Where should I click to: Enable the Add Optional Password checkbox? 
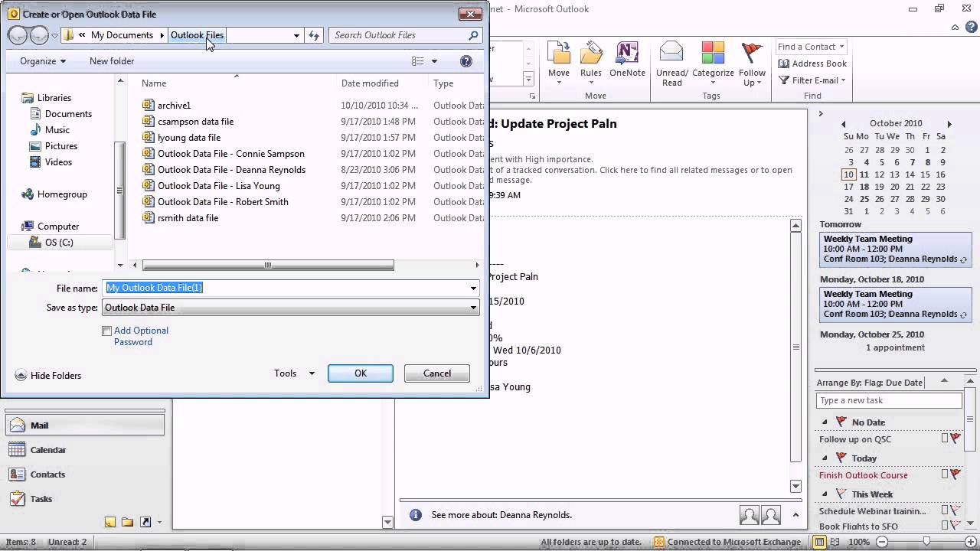(x=107, y=331)
